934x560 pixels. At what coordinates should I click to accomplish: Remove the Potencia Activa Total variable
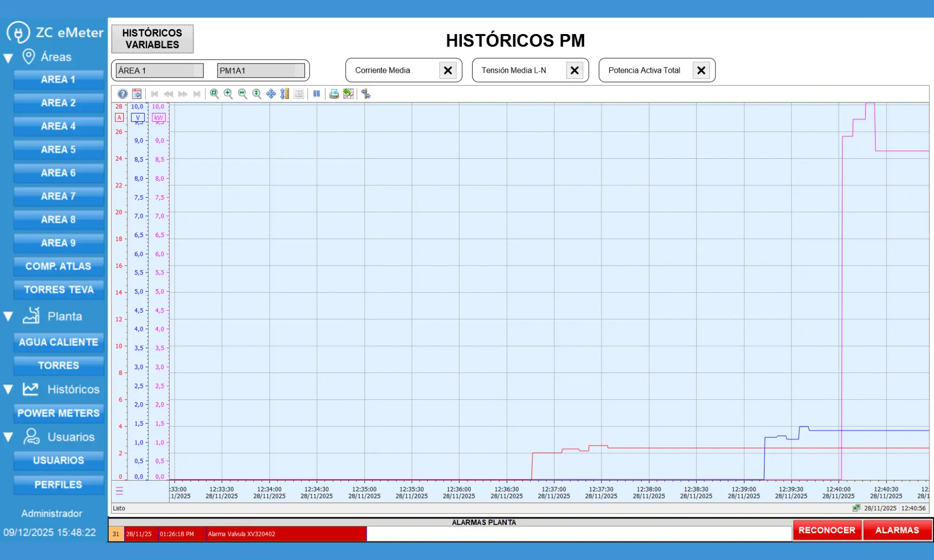(x=701, y=70)
